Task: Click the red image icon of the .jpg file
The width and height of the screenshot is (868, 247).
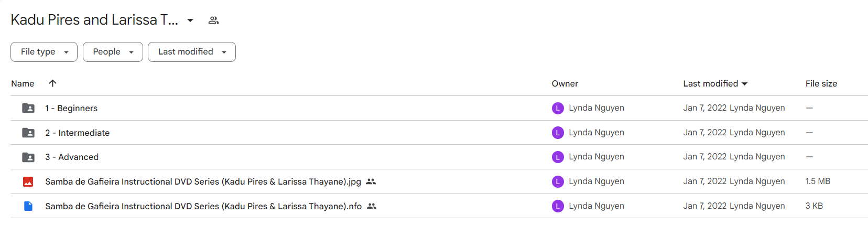Action: coord(28,181)
